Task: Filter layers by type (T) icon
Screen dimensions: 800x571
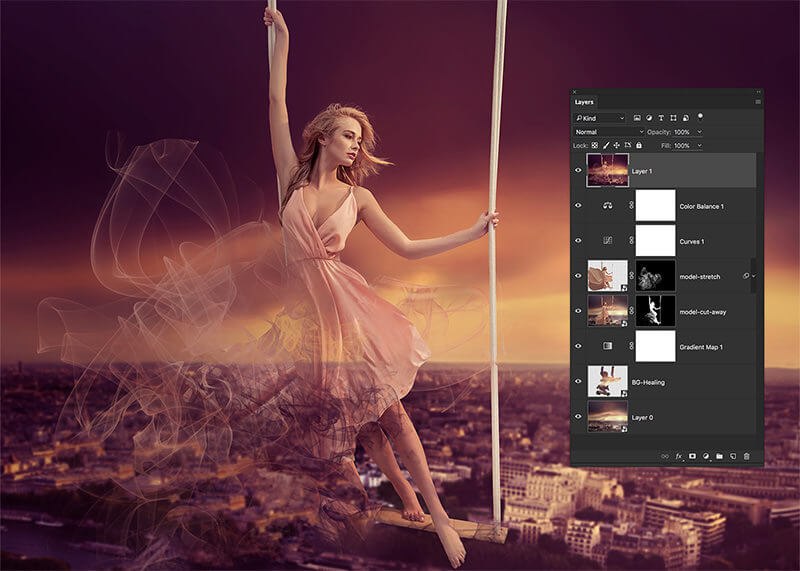Action: [663, 118]
